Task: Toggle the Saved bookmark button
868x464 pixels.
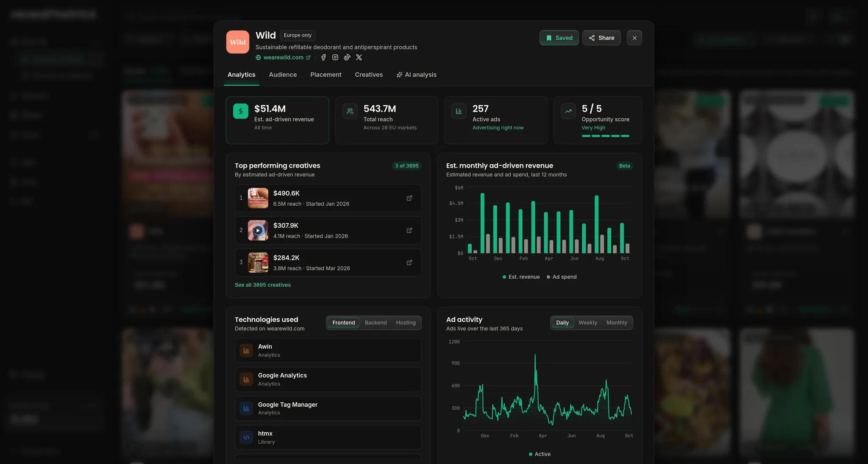Action: pos(559,38)
